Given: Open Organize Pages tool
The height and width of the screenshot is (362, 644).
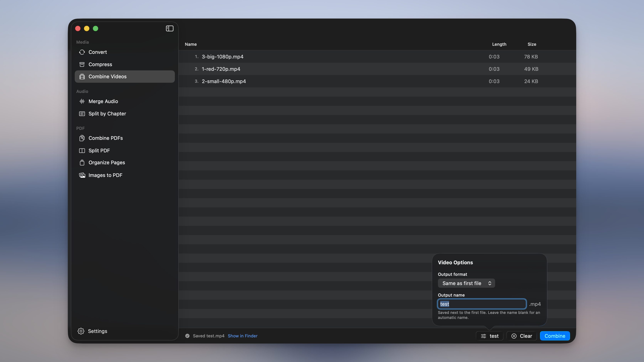Looking at the screenshot, I should tap(125, 163).
